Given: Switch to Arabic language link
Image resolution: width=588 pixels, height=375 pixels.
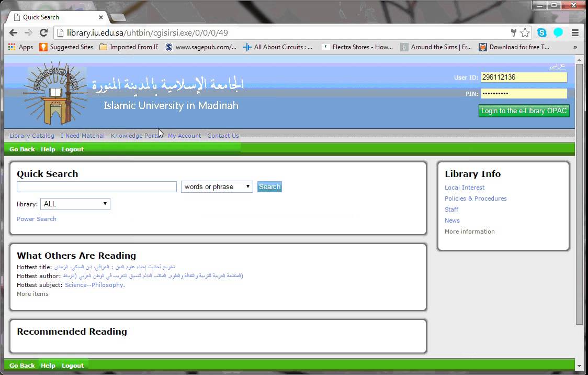Looking at the screenshot, I should click(558, 65).
